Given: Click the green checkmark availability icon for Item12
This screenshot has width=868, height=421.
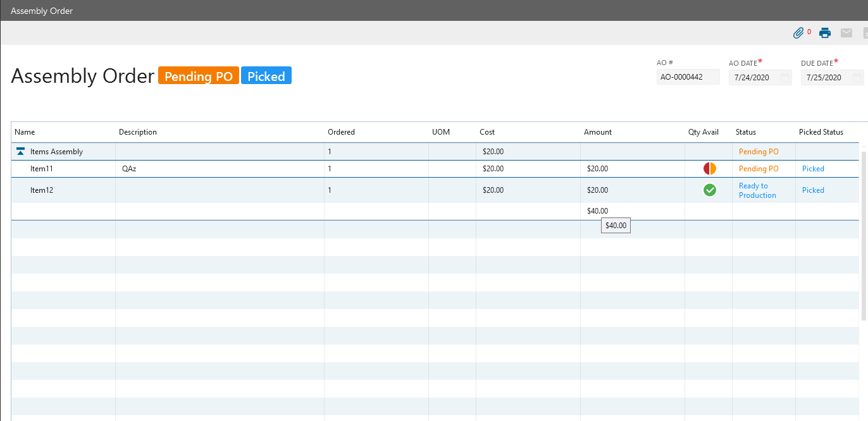Looking at the screenshot, I should point(710,190).
